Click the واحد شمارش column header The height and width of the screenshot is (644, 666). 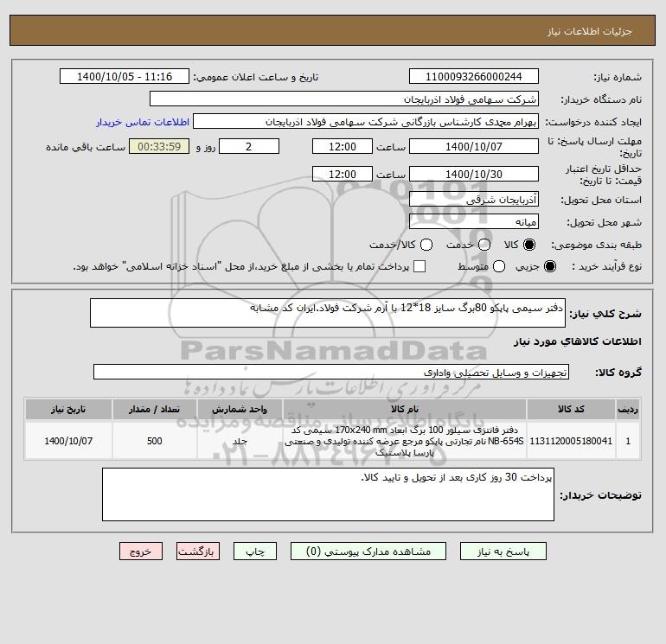pyautogui.click(x=240, y=409)
